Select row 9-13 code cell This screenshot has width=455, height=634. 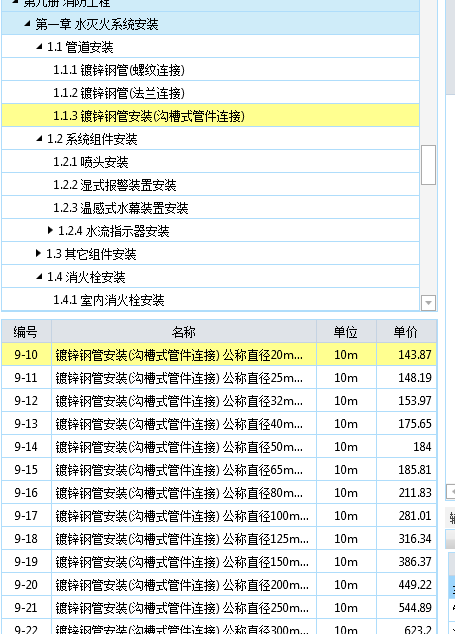coord(26,424)
